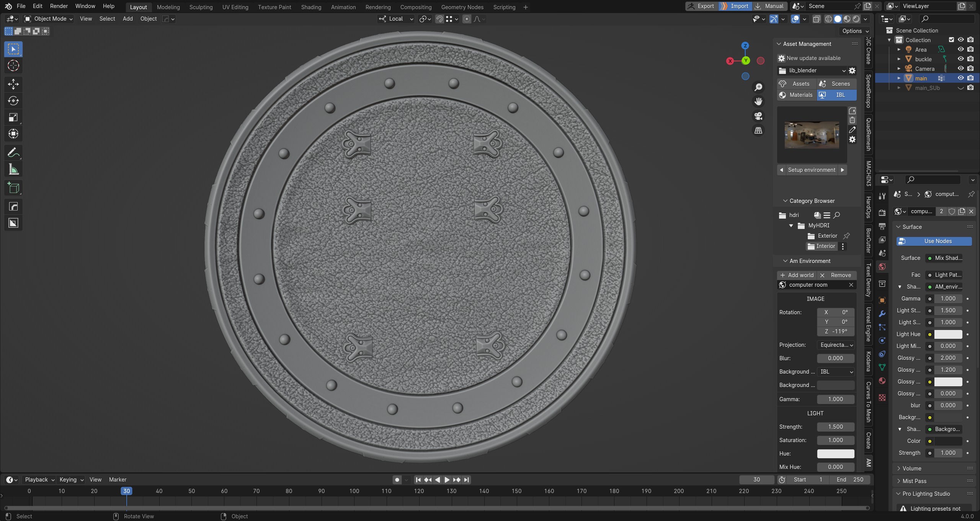Open Local transform orientation dropdown
This screenshot has width=980, height=521.
(x=396, y=19)
